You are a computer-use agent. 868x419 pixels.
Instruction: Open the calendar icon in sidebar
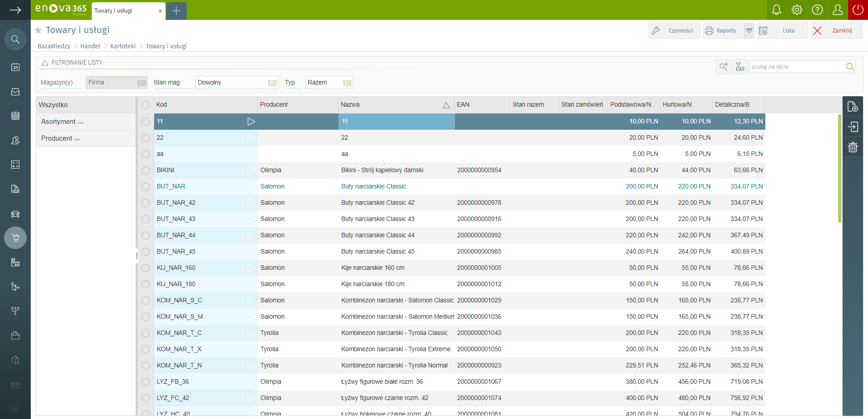15,67
